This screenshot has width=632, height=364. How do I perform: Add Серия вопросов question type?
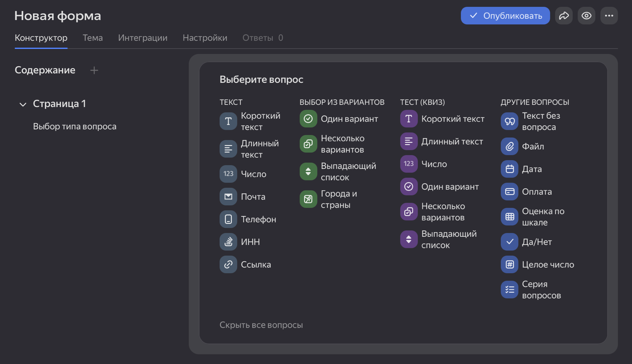pos(509,290)
